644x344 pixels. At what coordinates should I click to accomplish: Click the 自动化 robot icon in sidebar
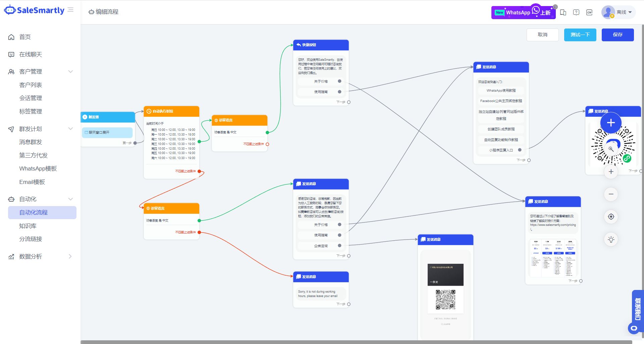click(11, 199)
